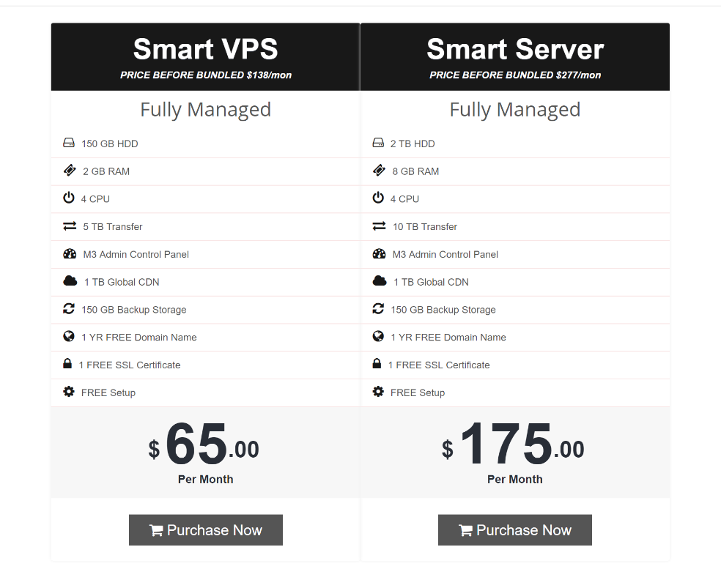Click the gear icon in Smart Server FREE Setup row
Screen dimensions: 721x588
377,392
